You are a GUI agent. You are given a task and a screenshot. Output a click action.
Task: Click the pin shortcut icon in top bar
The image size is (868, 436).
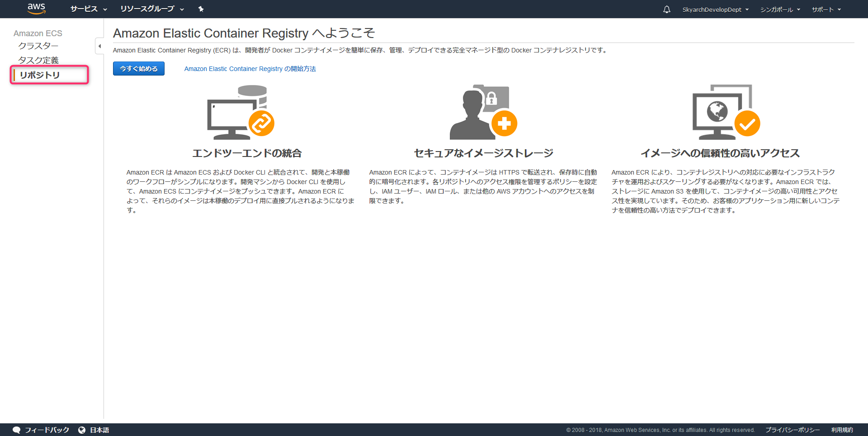point(201,9)
